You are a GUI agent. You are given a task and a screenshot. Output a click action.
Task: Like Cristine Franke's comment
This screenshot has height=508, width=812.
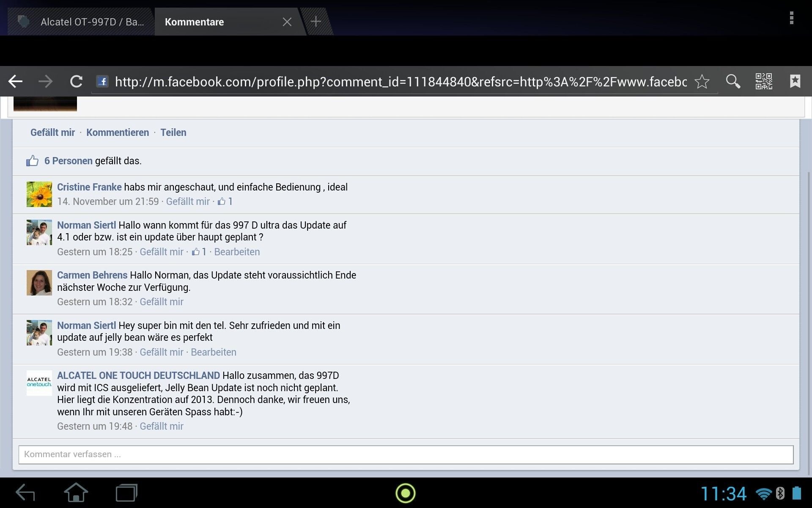tap(188, 202)
